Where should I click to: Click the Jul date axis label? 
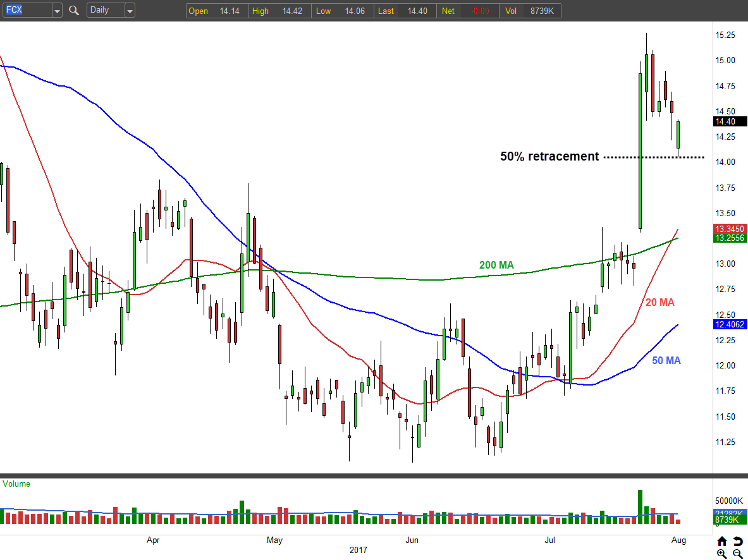point(550,540)
